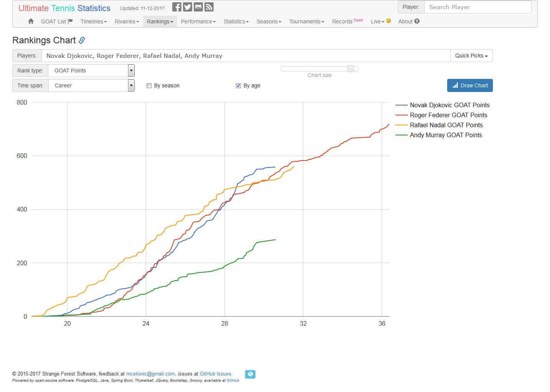Open the About menu item
This screenshot has width=550, height=392.
click(409, 21)
